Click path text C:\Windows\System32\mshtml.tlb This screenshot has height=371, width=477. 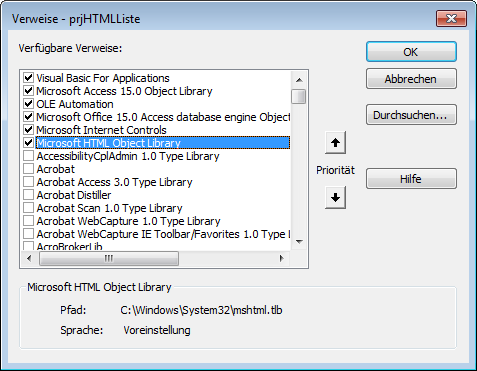click(x=201, y=310)
